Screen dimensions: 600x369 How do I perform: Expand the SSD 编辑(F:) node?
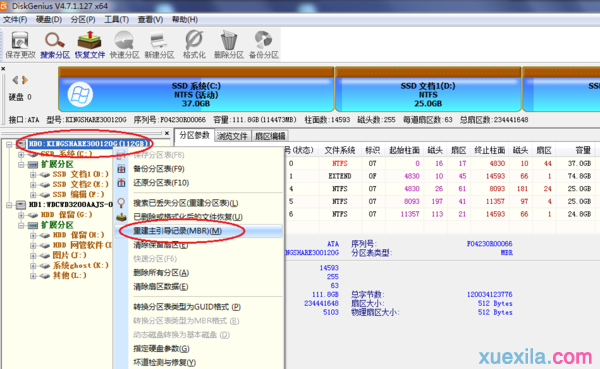click(33, 195)
